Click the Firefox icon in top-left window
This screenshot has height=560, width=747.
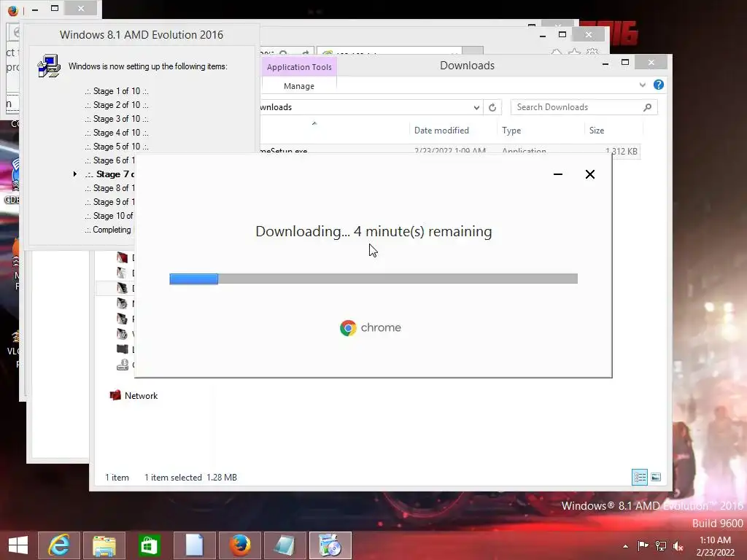pyautogui.click(x=13, y=10)
